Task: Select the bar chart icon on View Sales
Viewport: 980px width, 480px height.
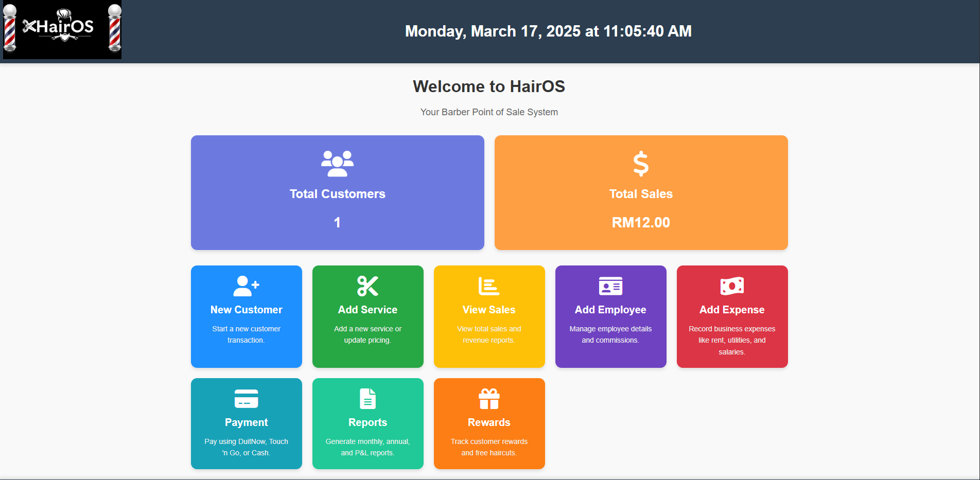Action: (x=489, y=286)
